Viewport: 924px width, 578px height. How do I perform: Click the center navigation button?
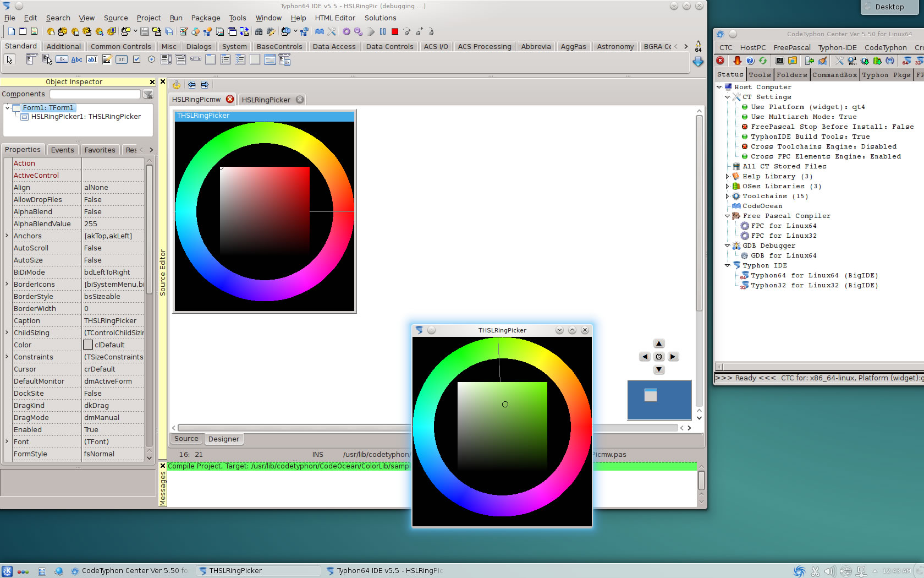pyautogui.click(x=659, y=357)
